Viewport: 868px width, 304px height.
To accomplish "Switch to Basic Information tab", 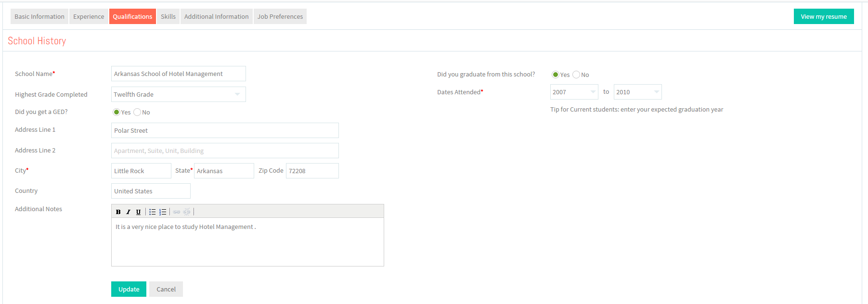I will click(39, 16).
